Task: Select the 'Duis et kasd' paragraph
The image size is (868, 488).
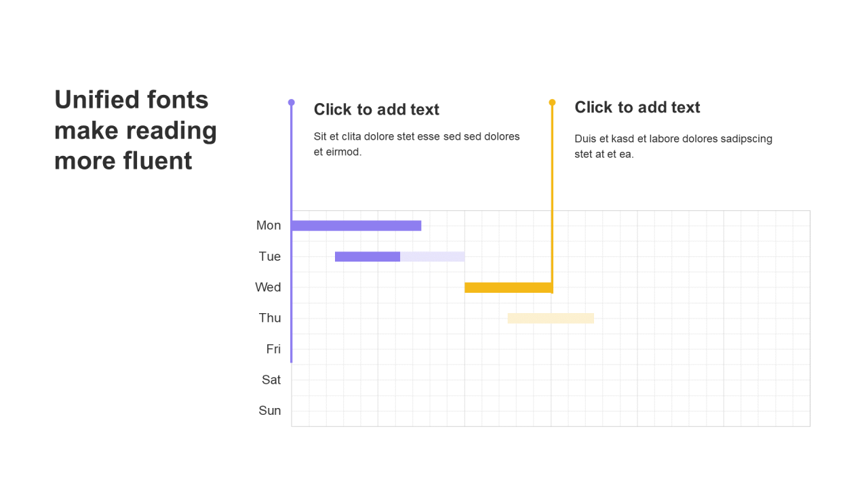Action: (673, 146)
